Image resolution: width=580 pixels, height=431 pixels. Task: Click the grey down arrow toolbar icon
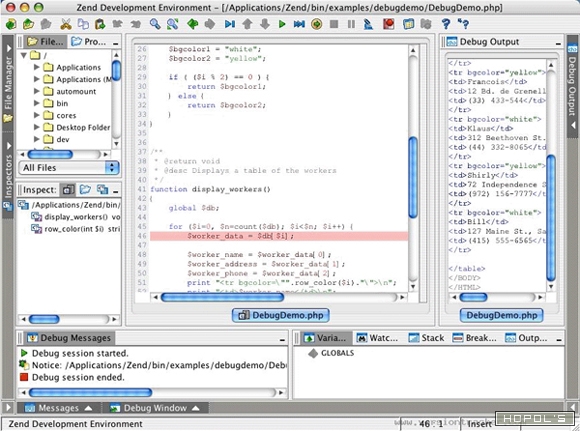(x=264, y=24)
